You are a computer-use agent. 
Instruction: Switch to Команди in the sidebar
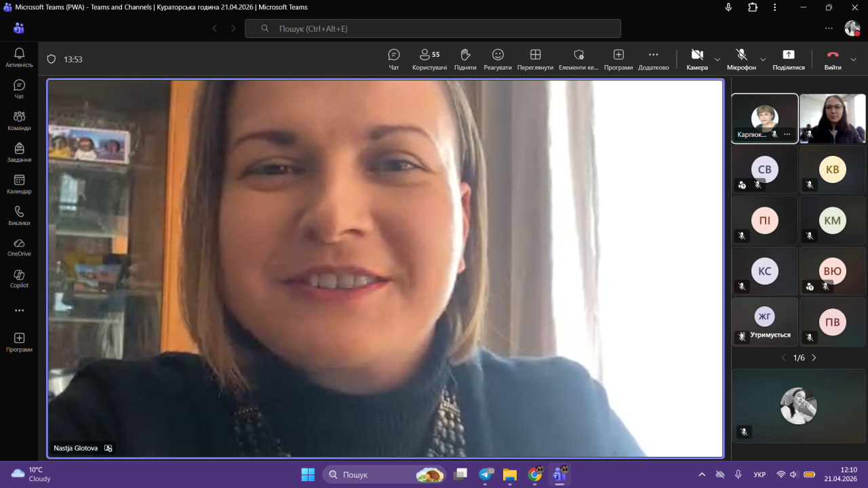coord(19,121)
